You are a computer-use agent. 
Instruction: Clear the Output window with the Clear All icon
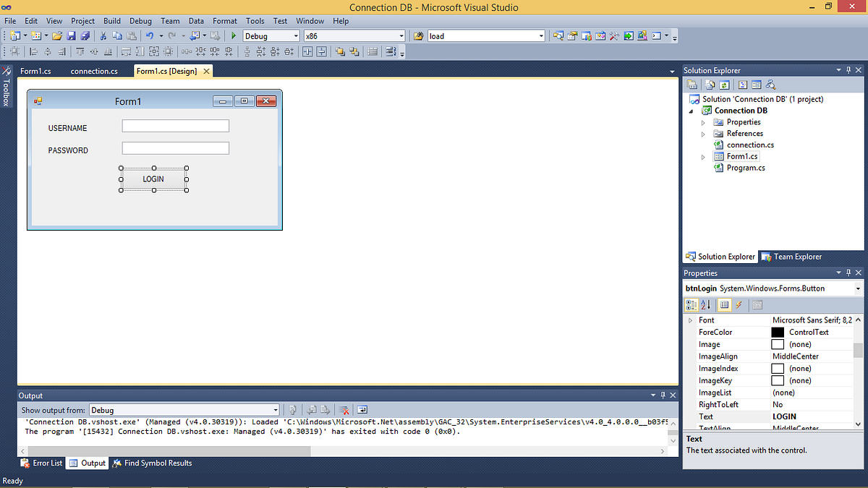click(x=344, y=410)
